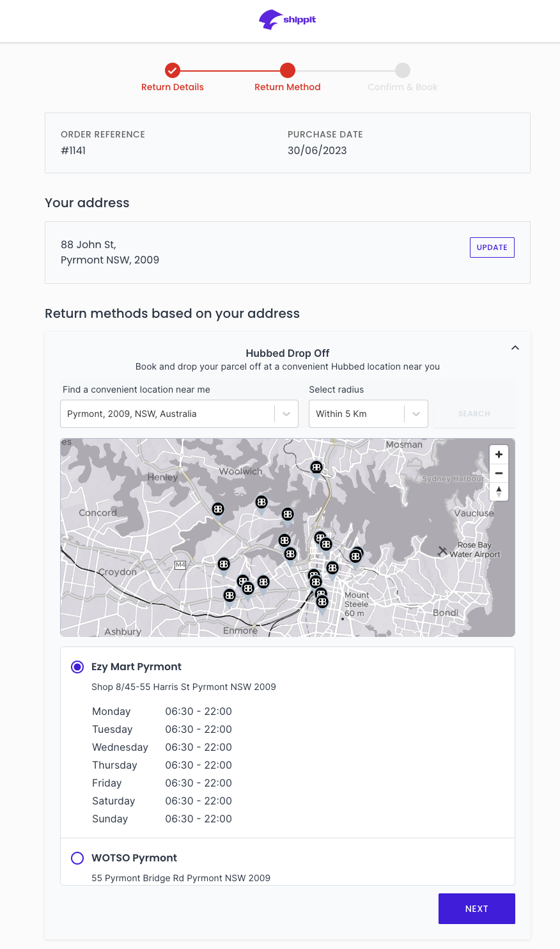Screen dimensions: 560x949
Task: Collapse the Hubbed Drop Off section
Action: point(515,348)
